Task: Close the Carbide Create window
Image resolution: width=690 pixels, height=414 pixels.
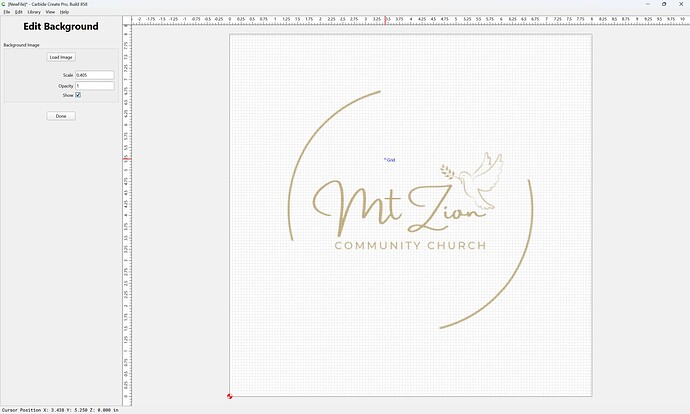Action: coord(681,4)
